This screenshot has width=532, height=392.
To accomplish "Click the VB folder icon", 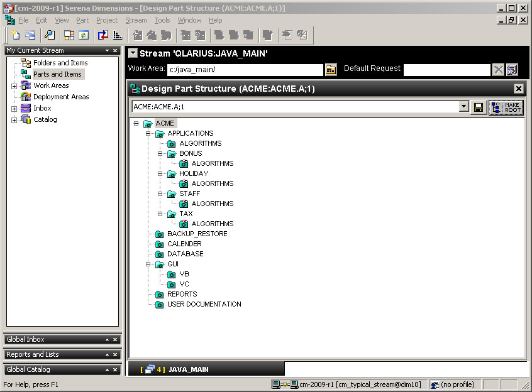I will coord(172,274).
